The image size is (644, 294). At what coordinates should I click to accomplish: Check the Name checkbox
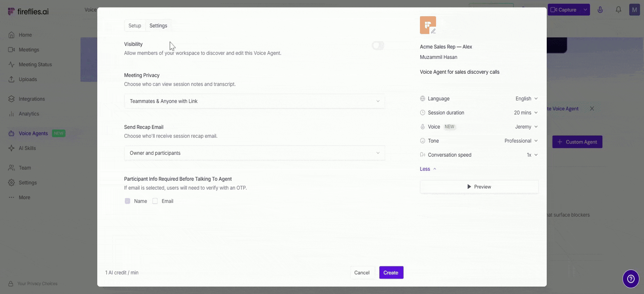127,201
